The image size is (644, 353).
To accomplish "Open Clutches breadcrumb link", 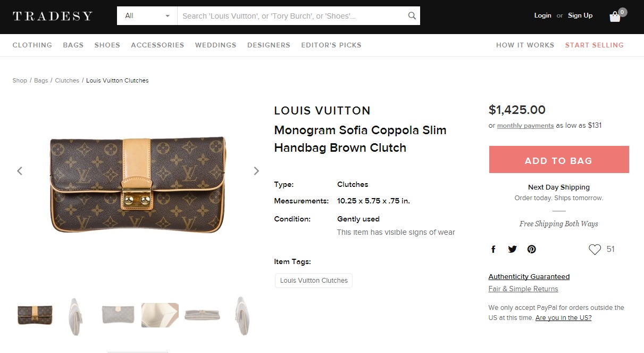I will point(67,80).
